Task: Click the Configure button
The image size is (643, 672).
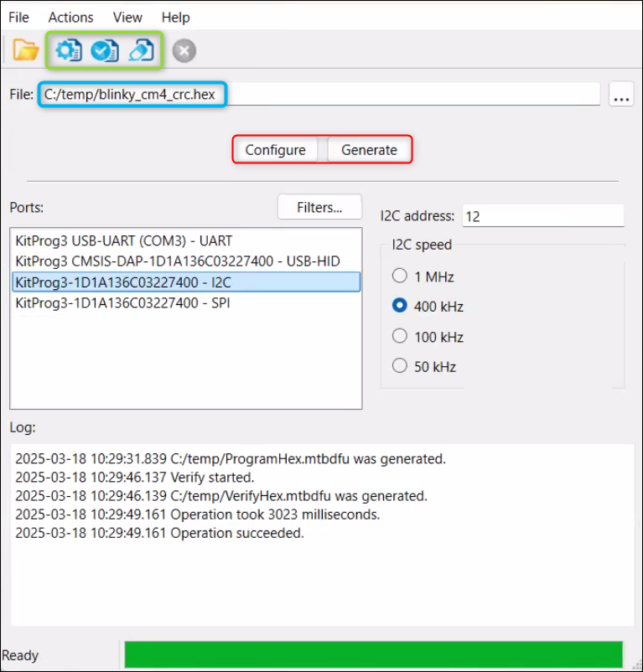Action: pos(275,150)
